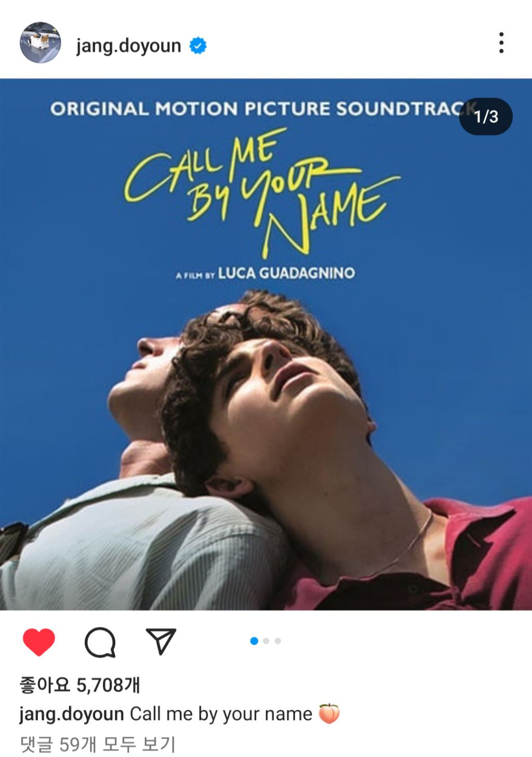Select the second carousel dot indicator
532x757 pixels.
point(266,641)
